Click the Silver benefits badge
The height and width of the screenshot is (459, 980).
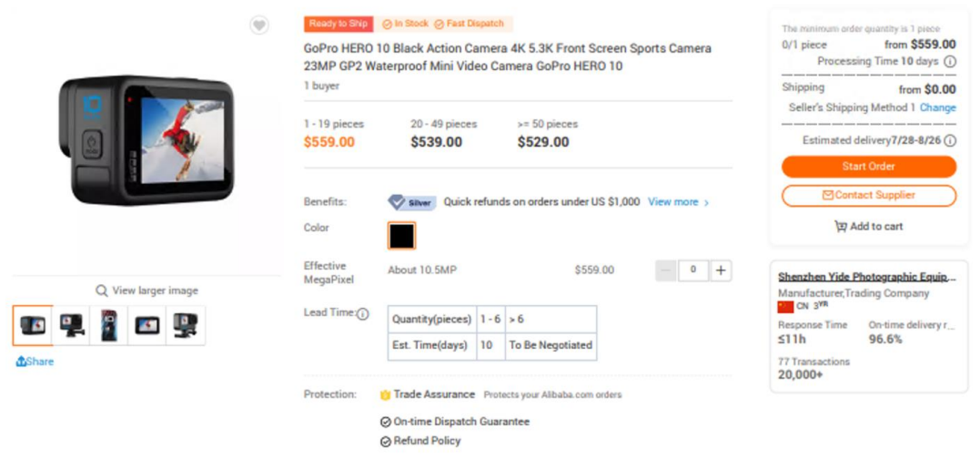pos(411,202)
